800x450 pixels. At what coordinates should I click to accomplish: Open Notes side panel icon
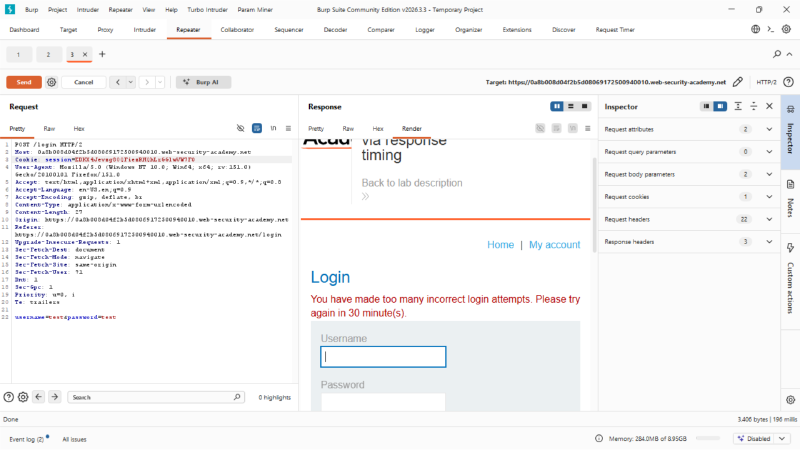pyautogui.click(x=790, y=184)
